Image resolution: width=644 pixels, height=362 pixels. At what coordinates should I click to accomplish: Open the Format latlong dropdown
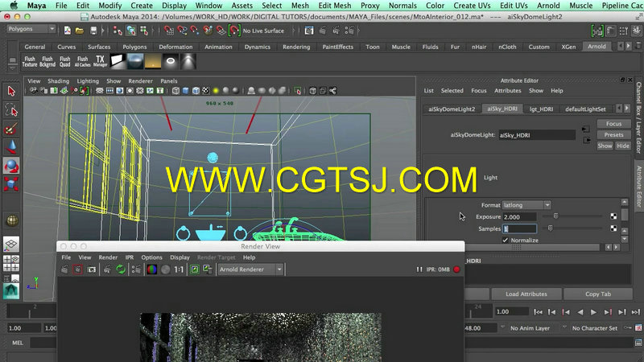[526, 205]
